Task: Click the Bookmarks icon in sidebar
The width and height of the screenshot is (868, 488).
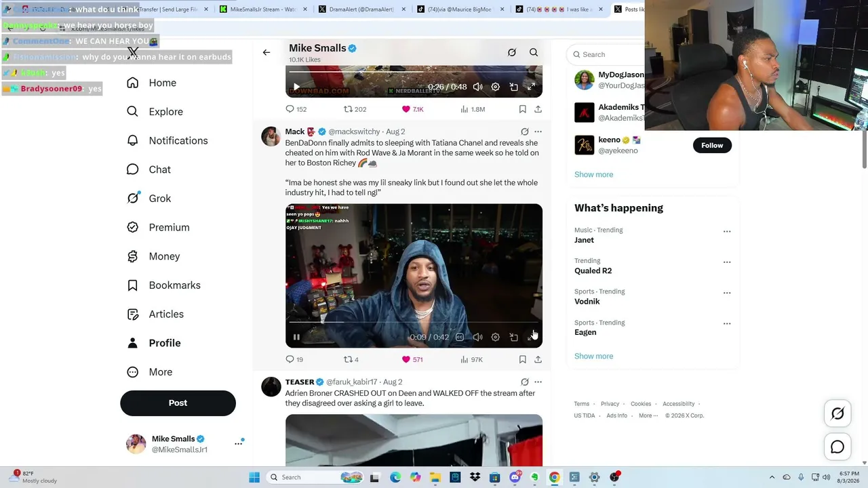Action: pyautogui.click(x=133, y=285)
